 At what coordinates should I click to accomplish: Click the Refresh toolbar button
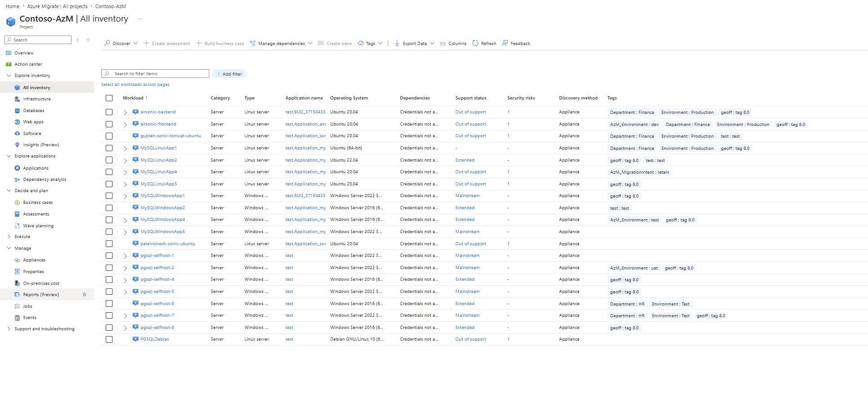[x=484, y=44]
